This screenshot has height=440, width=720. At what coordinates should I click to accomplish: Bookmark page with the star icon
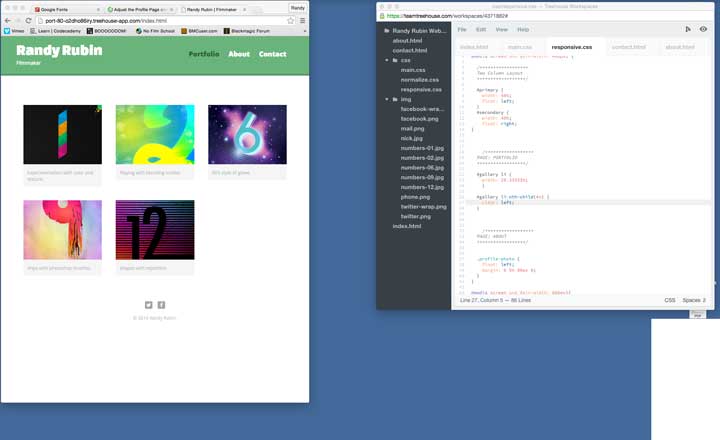pos(291,20)
